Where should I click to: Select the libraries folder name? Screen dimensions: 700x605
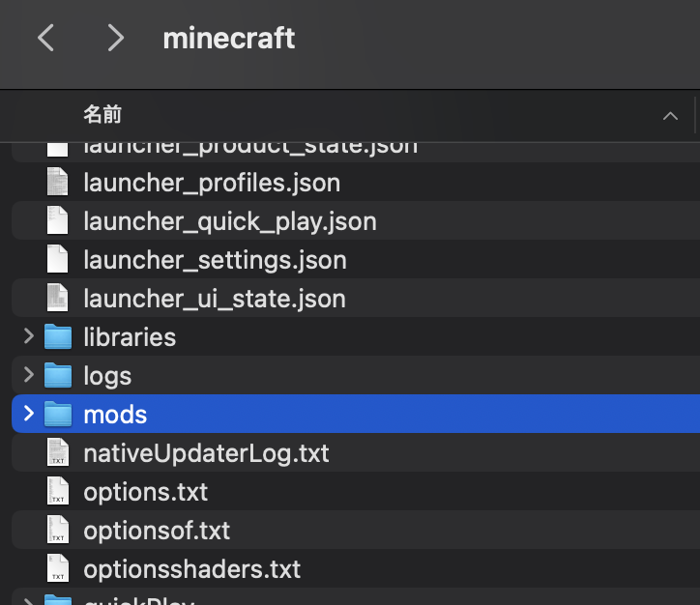pos(130,337)
